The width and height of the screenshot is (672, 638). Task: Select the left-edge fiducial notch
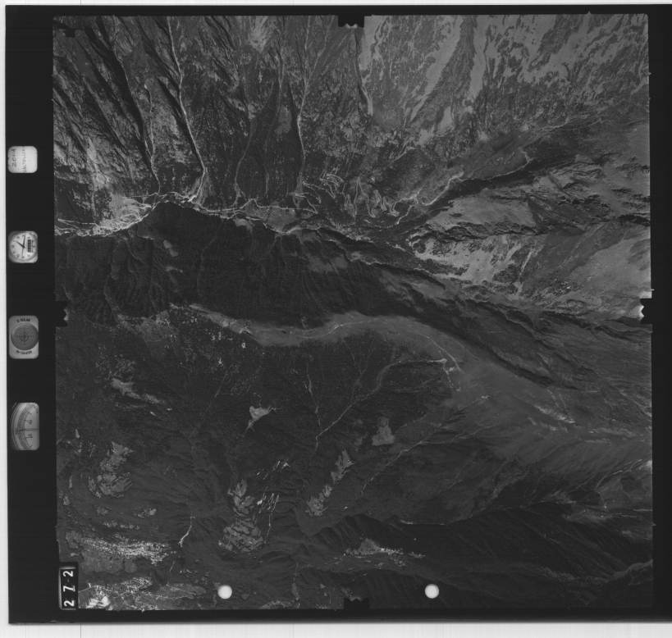(x=61, y=314)
